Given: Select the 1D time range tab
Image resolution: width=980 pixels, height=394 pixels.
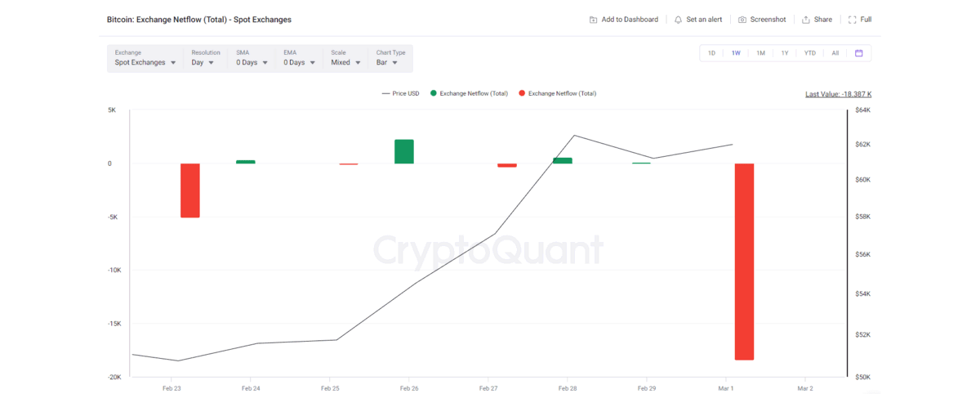Looking at the screenshot, I should point(711,53).
